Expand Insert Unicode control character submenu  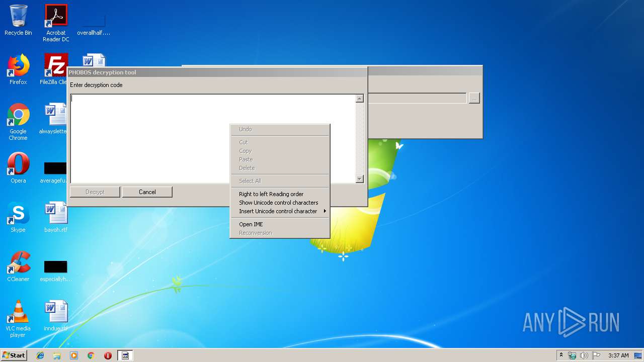280,211
